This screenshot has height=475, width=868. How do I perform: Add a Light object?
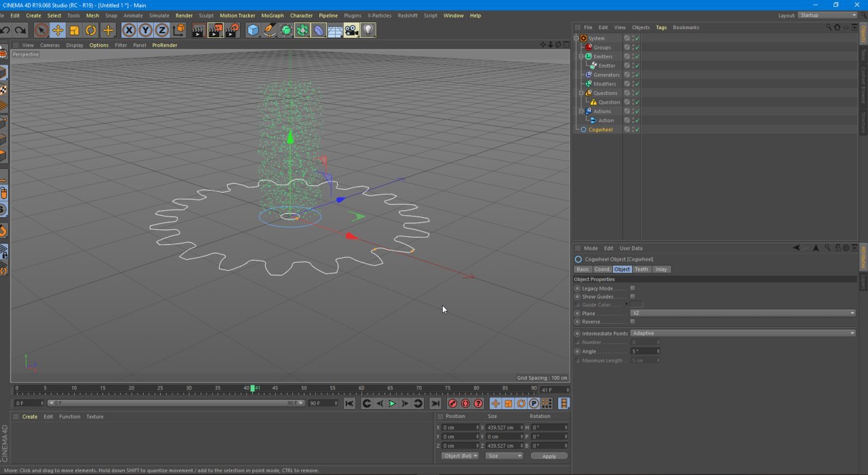click(x=368, y=30)
